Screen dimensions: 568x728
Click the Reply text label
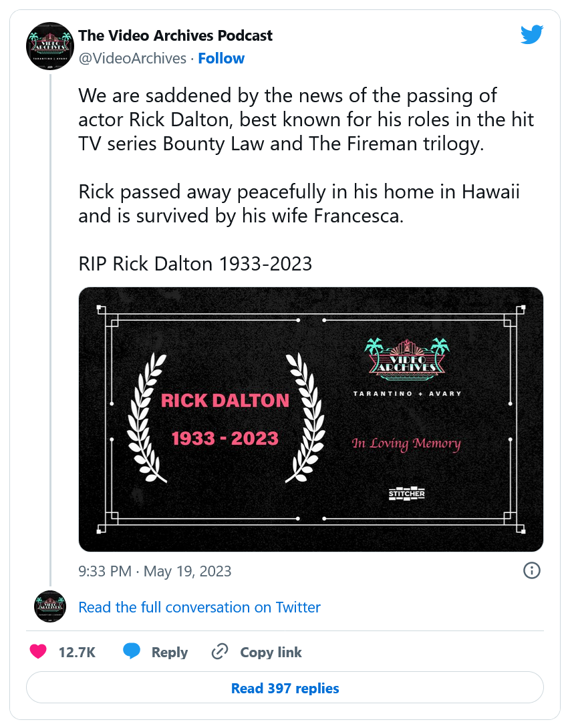pos(169,653)
